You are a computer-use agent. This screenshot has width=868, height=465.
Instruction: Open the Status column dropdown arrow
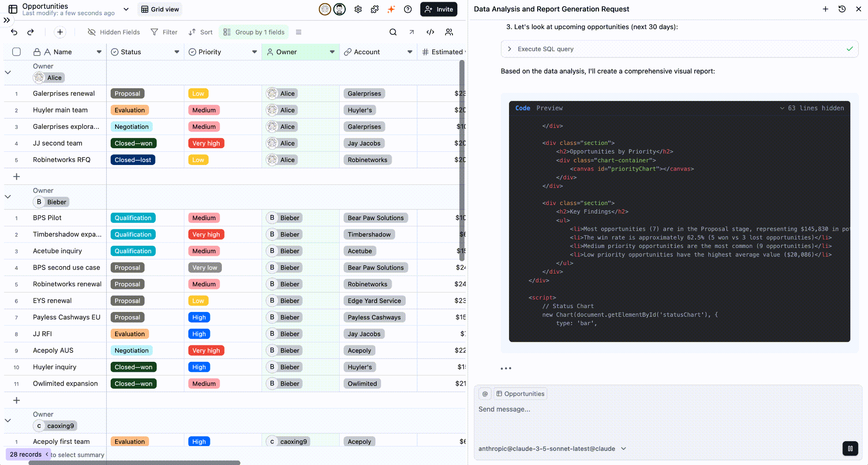[177, 52]
